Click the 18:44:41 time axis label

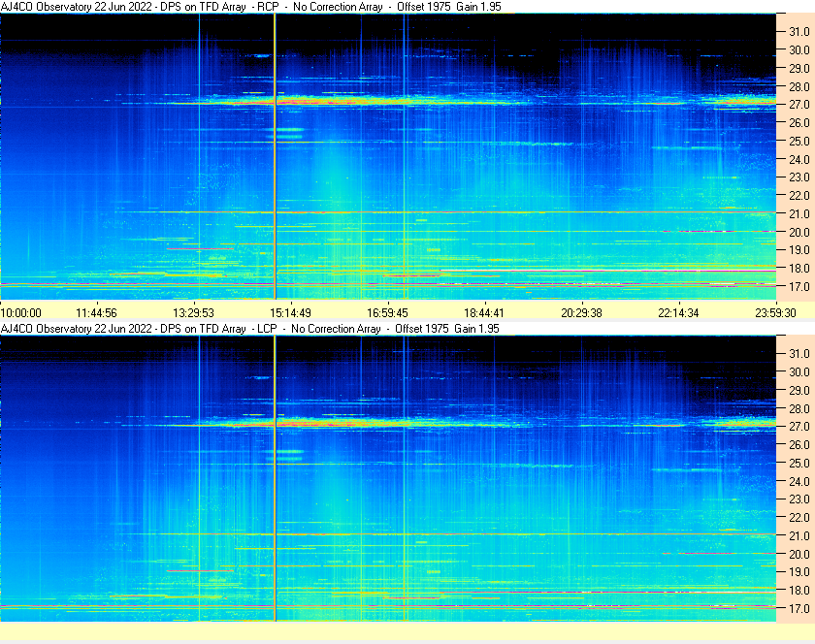(x=484, y=313)
